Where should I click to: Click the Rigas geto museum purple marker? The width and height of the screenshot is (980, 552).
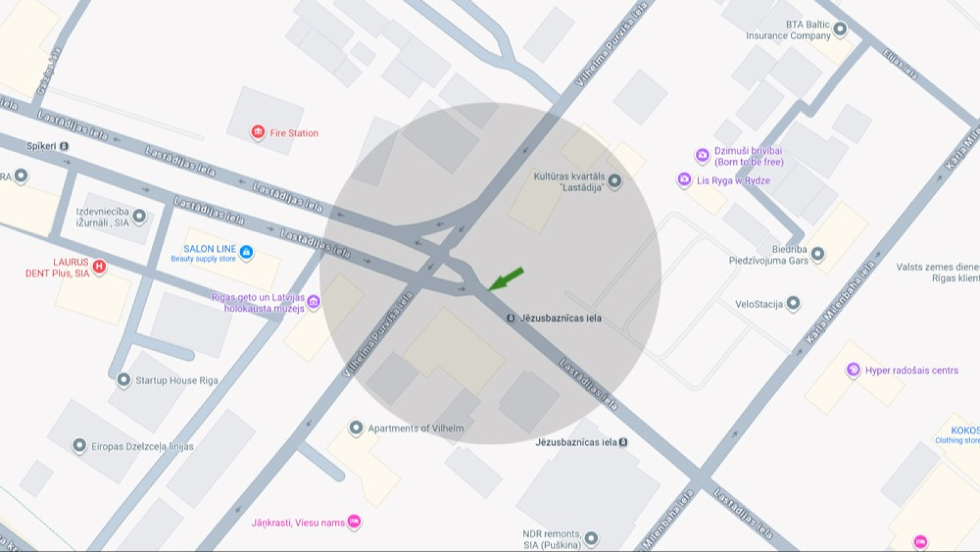coord(314,301)
